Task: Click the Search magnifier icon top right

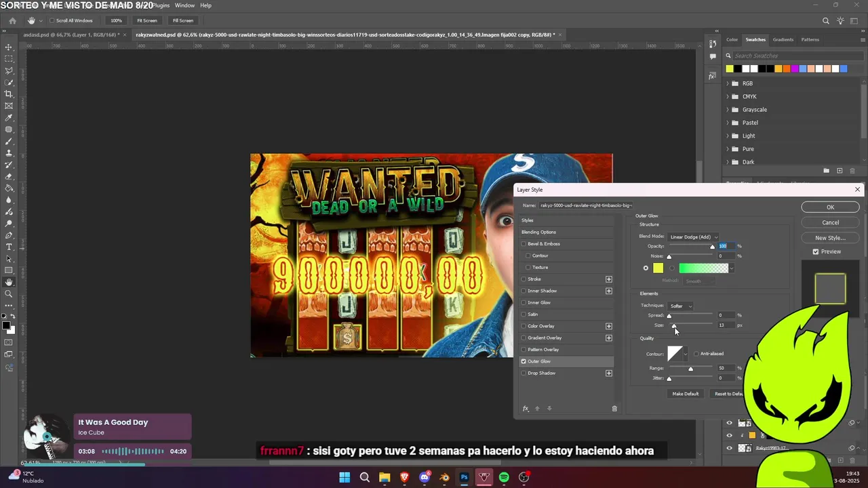Action: 826,21
